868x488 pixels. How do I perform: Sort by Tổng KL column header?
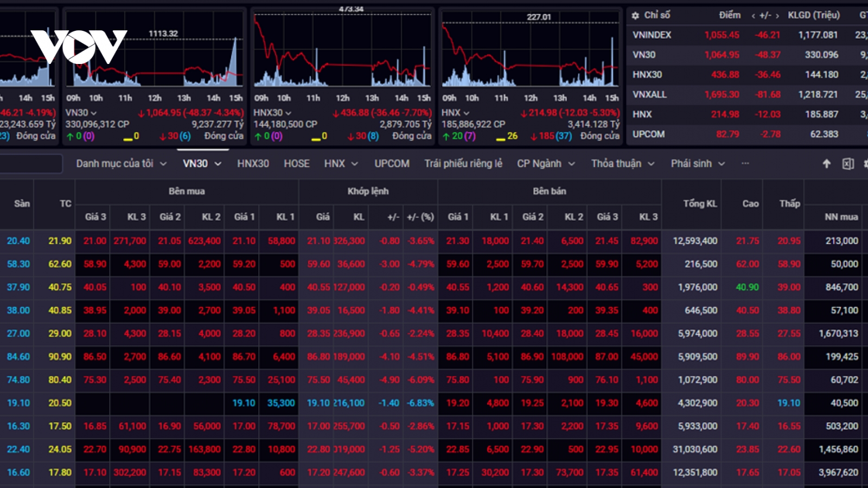700,204
